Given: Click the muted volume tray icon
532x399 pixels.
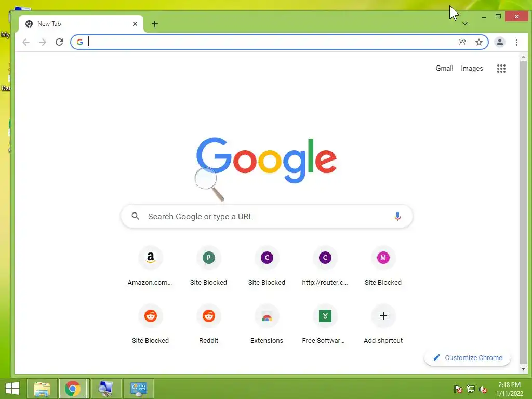Looking at the screenshot, I should [483, 390].
